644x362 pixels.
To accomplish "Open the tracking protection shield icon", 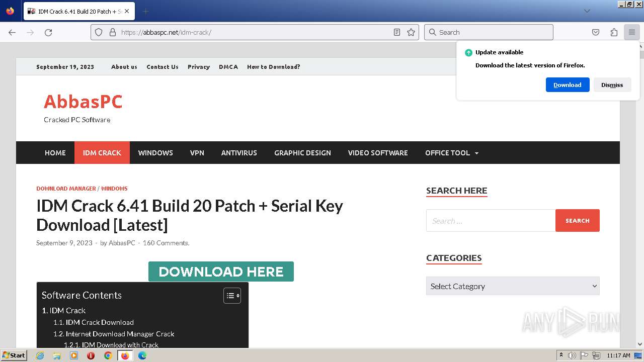I will (x=99, y=32).
